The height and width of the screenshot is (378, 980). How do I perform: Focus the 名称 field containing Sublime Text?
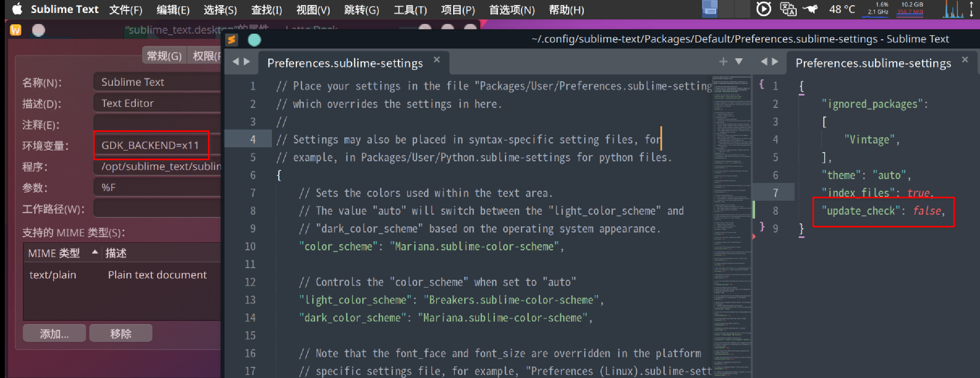tap(158, 82)
